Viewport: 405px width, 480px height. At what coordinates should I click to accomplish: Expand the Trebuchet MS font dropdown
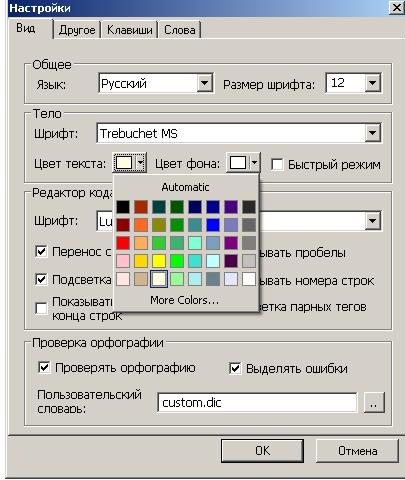(x=372, y=133)
